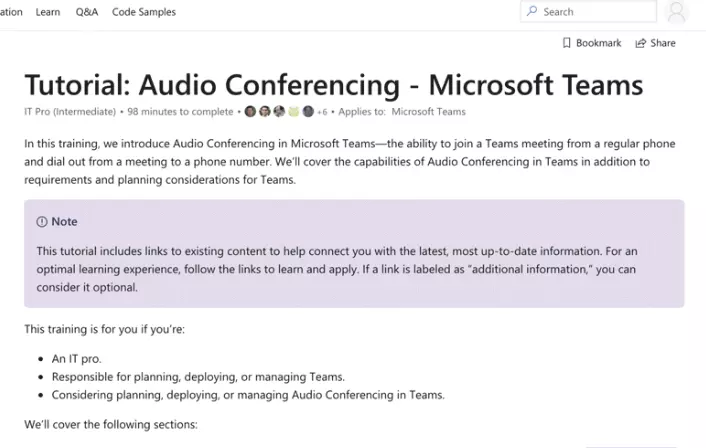706x448 pixels.
Task: Click the search magnifier icon
Action: point(532,11)
